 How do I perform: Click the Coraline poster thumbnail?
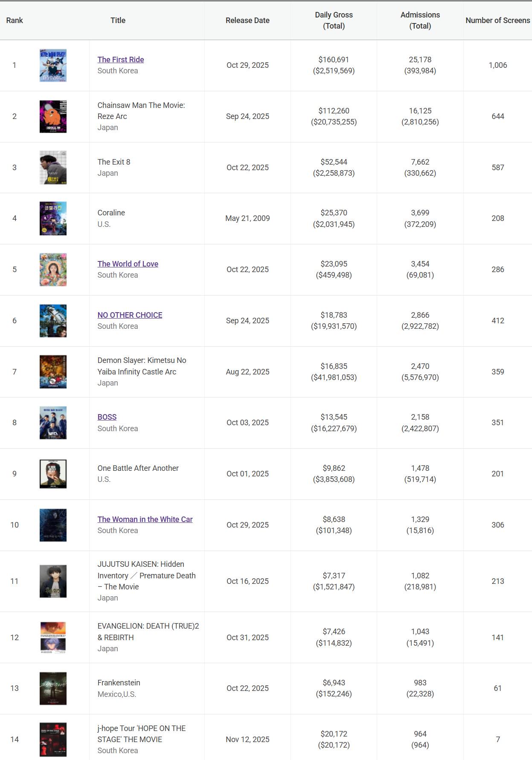pyautogui.click(x=53, y=218)
